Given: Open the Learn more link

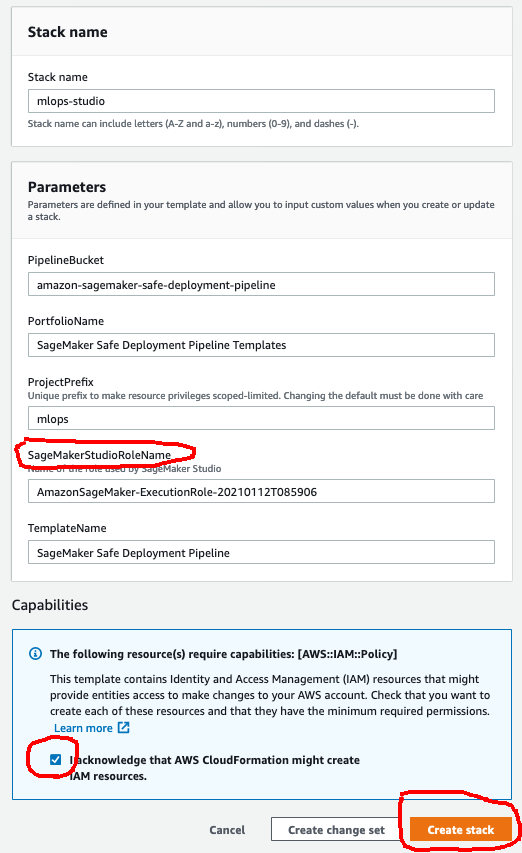Looking at the screenshot, I should 83,728.
